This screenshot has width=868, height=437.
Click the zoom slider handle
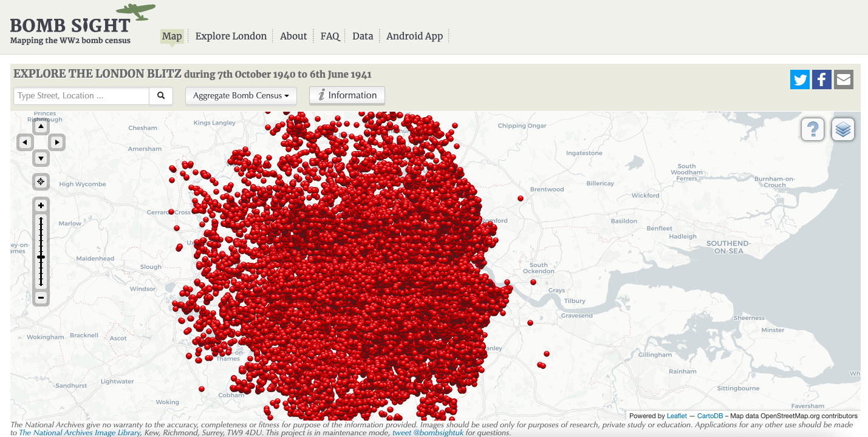coord(41,257)
